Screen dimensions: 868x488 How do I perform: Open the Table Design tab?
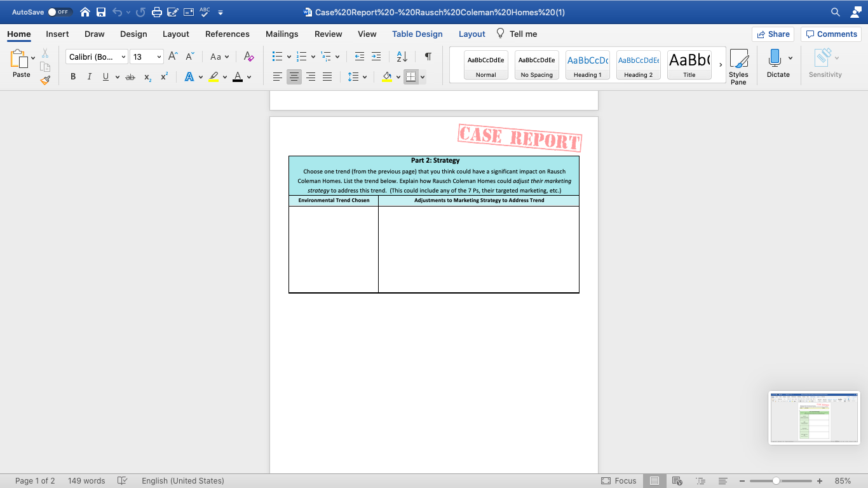pos(417,34)
